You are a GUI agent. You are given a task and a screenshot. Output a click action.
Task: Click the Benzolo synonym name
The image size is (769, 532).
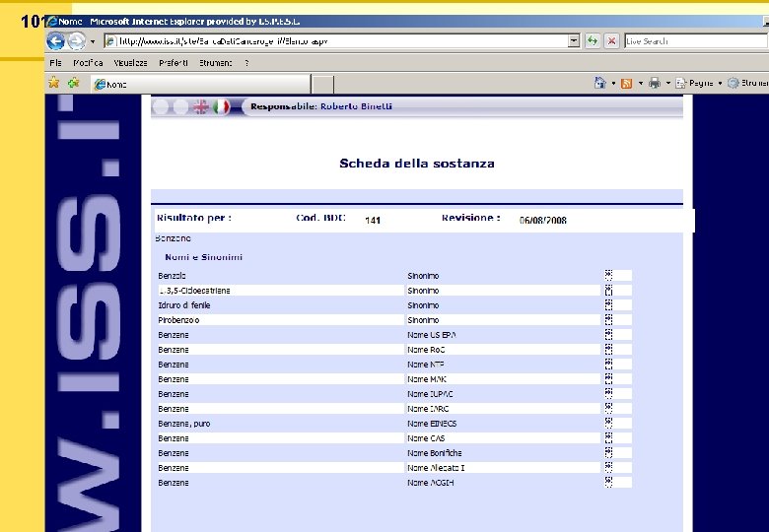pos(172,276)
